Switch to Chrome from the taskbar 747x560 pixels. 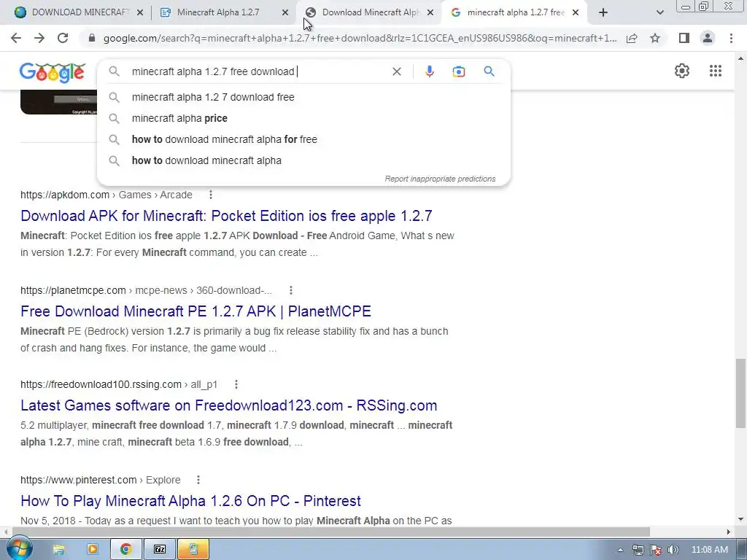click(x=125, y=550)
